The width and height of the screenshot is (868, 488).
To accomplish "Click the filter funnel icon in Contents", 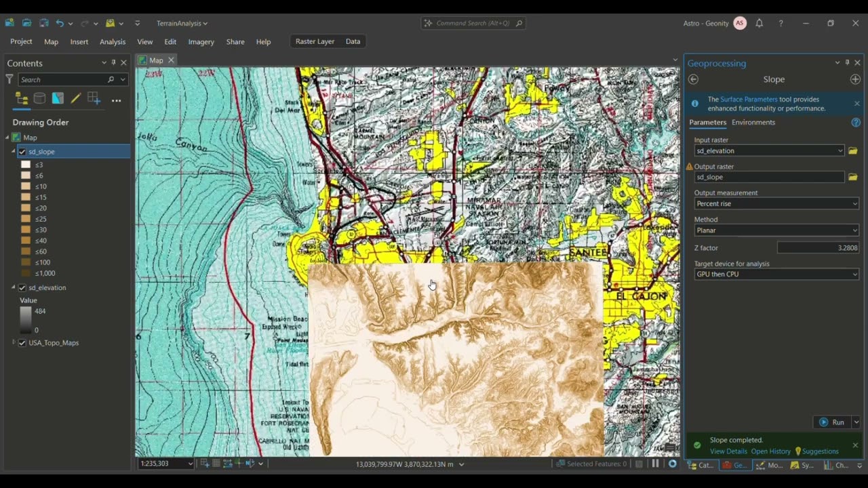I will [9, 79].
